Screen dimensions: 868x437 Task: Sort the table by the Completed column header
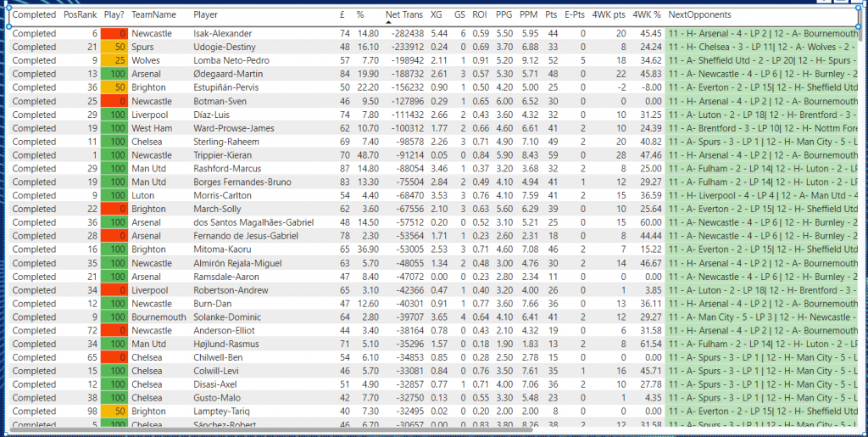34,15
